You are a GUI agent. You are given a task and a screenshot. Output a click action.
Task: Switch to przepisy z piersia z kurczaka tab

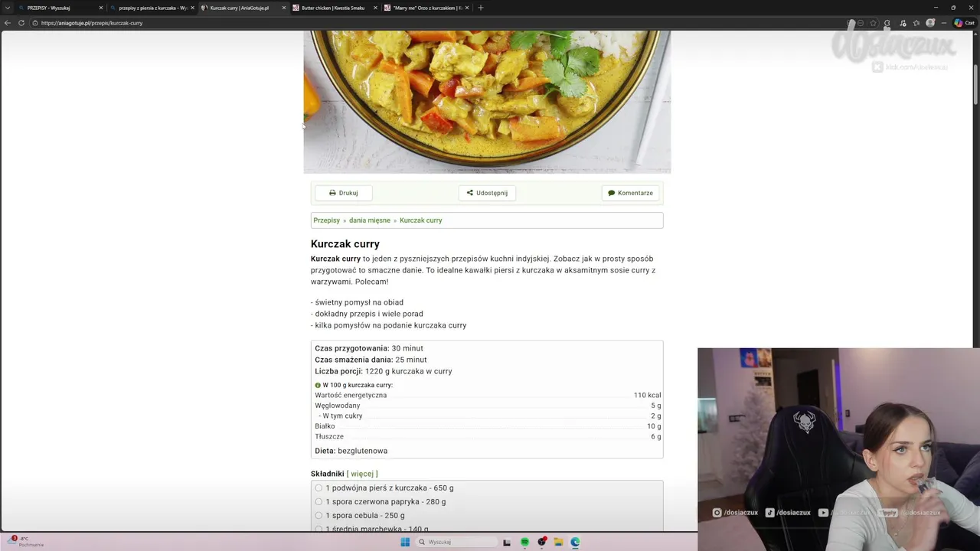(152, 8)
